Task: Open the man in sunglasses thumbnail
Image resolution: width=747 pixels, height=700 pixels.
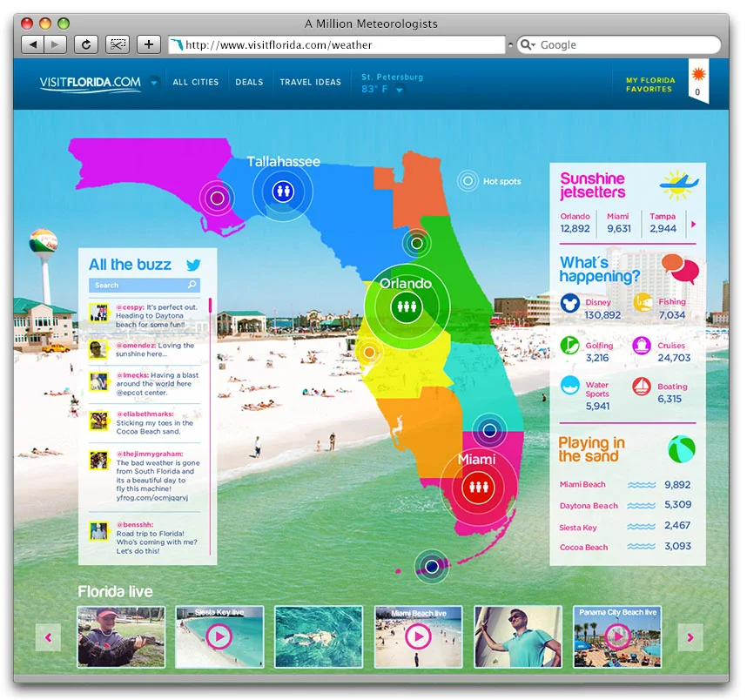Action: [518, 636]
